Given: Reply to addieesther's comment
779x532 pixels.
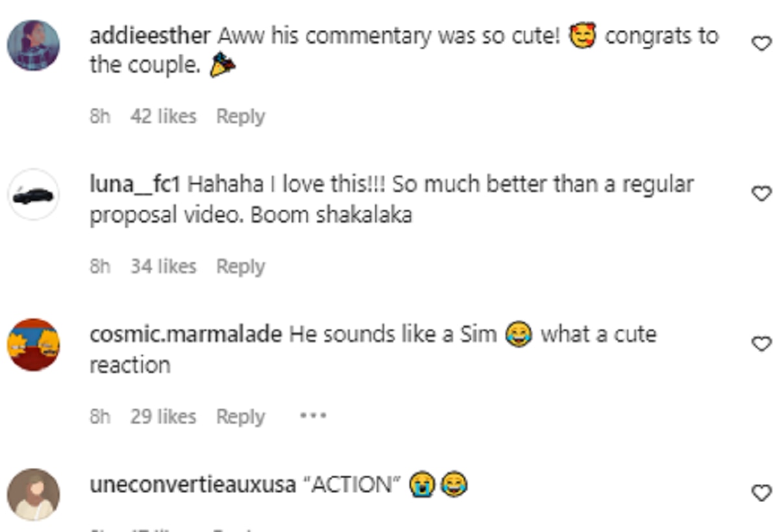Looking at the screenshot, I should pyautogui.click(x=240, y=117).
